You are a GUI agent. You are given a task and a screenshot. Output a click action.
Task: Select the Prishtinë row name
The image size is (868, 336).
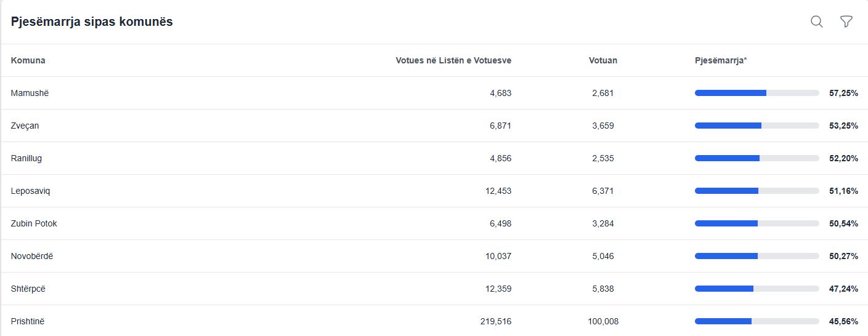[28, 321]
